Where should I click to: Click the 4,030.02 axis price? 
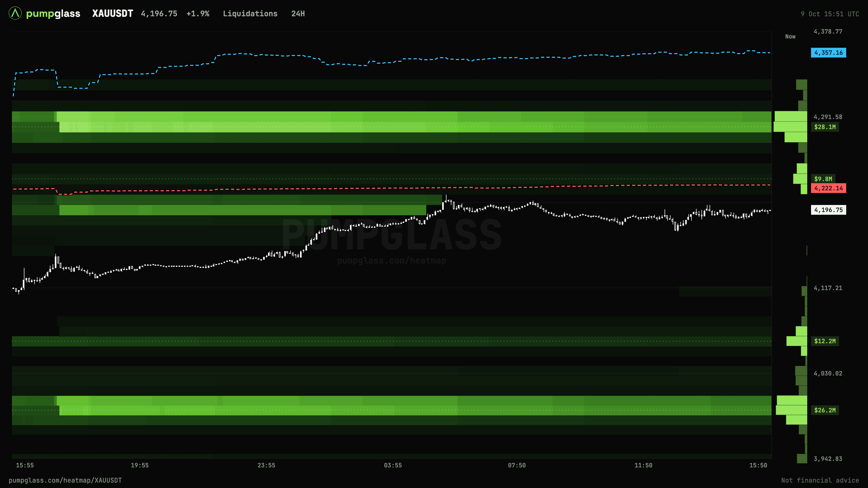(828, 374)
